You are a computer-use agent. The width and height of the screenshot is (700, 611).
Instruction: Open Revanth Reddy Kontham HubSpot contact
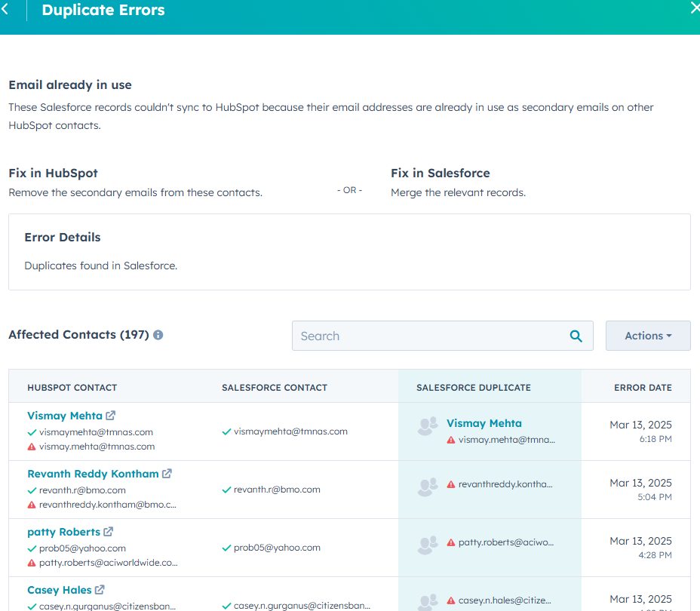pyautogui.click(x=93, y=474)
